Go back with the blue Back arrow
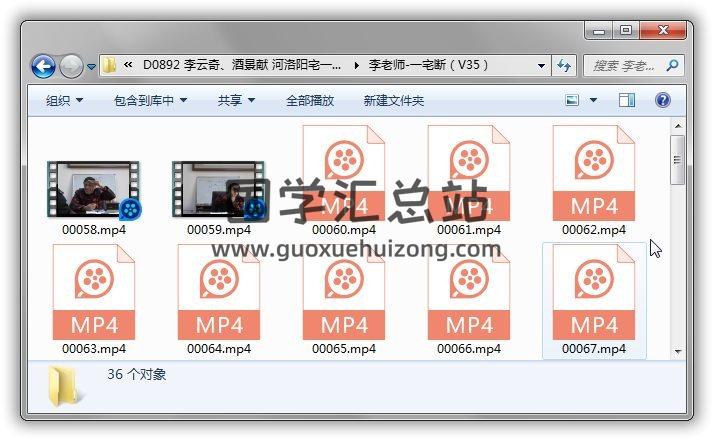714x441 pixels. (43, 67)
